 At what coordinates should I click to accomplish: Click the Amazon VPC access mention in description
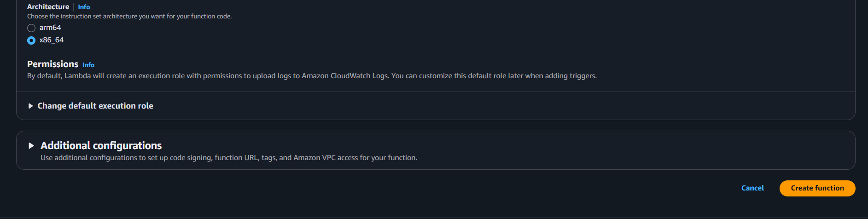click(326, 158)
